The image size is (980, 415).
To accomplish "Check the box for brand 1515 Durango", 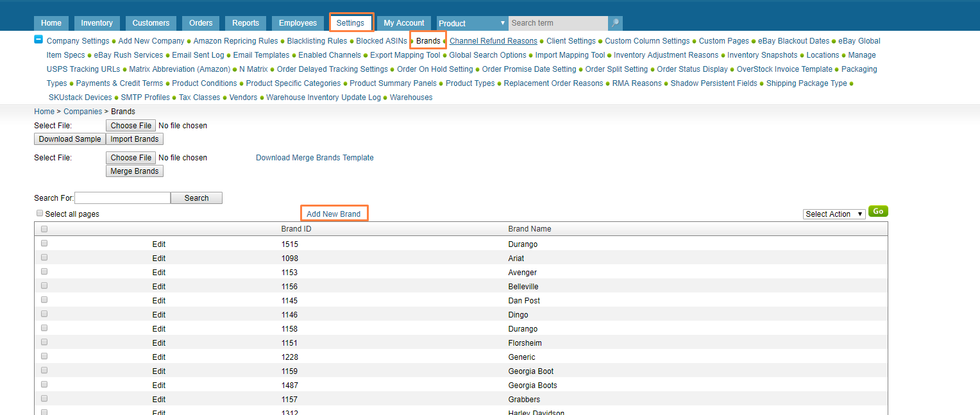I will click(x=44, y=243).
